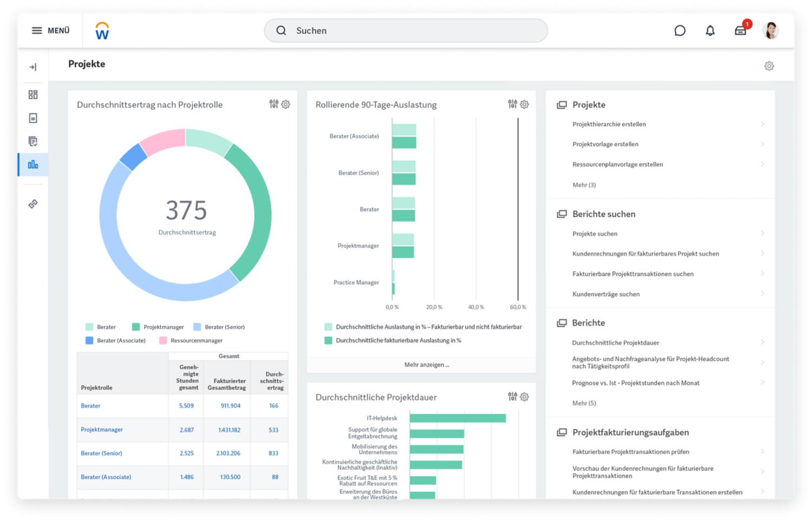This screenshot has height=521, width=812.
Task: Select the bar chart icon in sidebar
Action: pos(33,165)
